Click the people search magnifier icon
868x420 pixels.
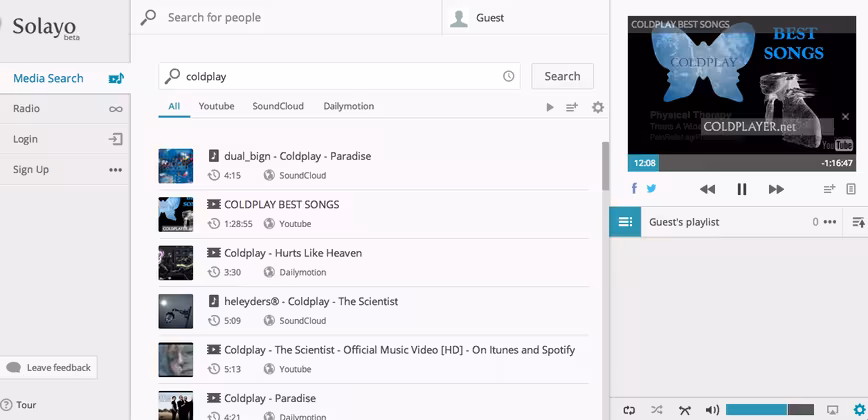[148, 17]
